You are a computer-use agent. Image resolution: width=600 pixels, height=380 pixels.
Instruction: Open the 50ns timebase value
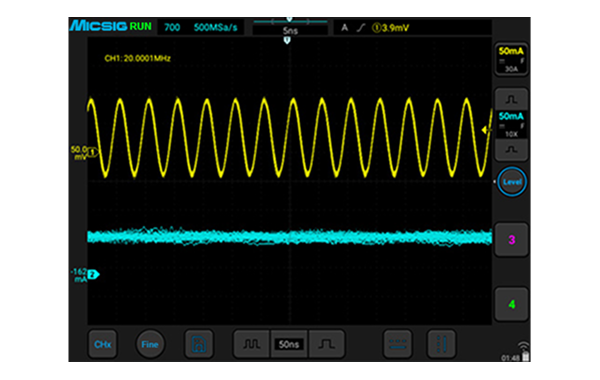point(289,344)
